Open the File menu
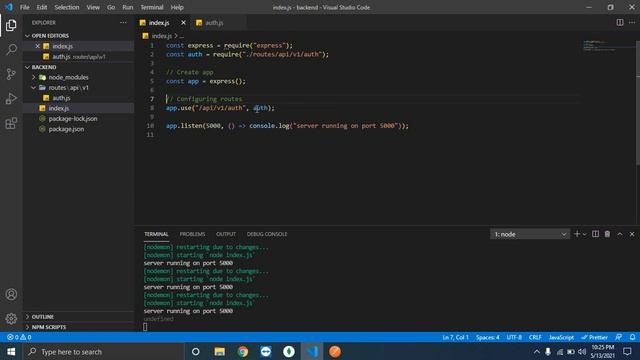640x360 pixels. coord(24,7)
